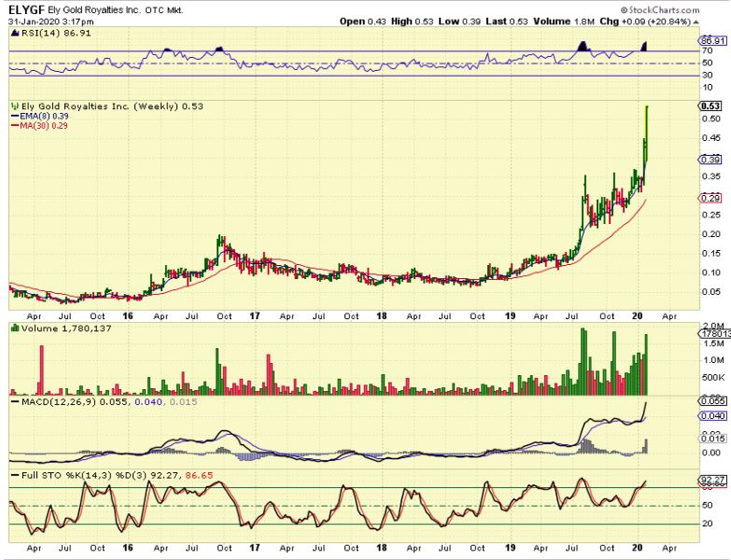Click the volume bars icon beside Volume label
The height and width of the screenshot is (560, 731).
click(15, 329)
